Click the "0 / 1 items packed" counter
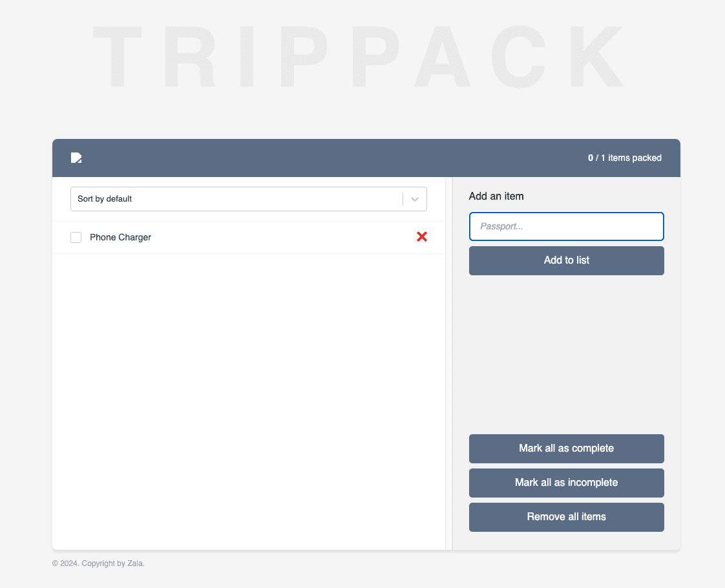The width and height of the screenshot is (725, 588). click(x=624, y=158)
